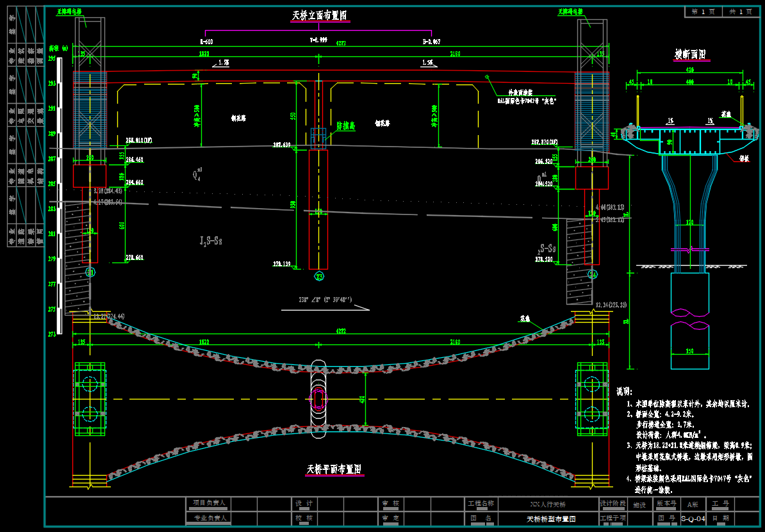Click the 共 1 页 total pages cell
This screenshot has width=765, height=532.
point(741,12)
